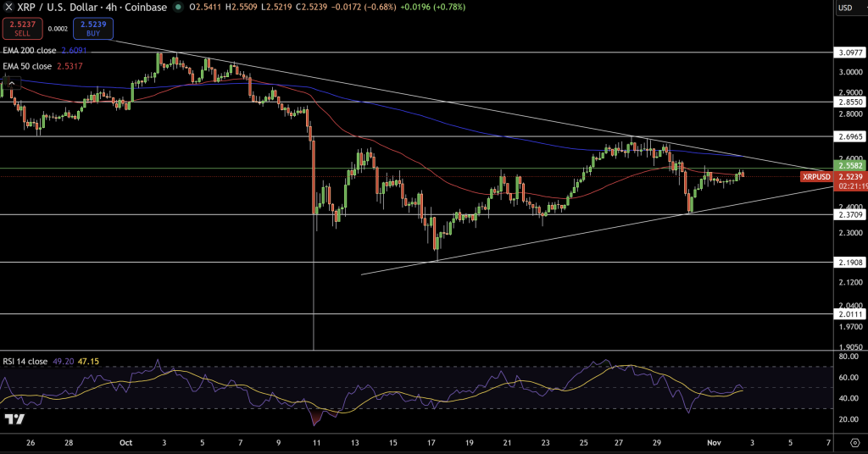Click the green market status dot
The width and height of the screenshot is (868, 454).
[178, 7]
